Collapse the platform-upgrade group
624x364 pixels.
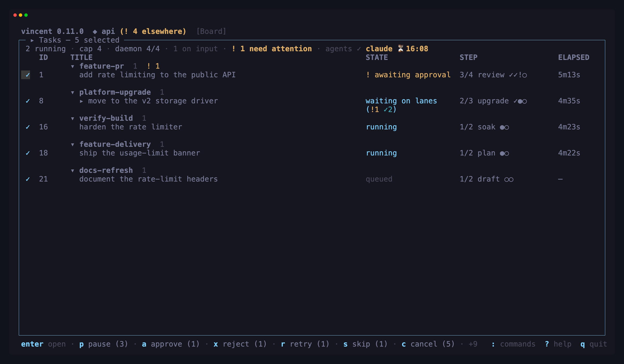73,93
